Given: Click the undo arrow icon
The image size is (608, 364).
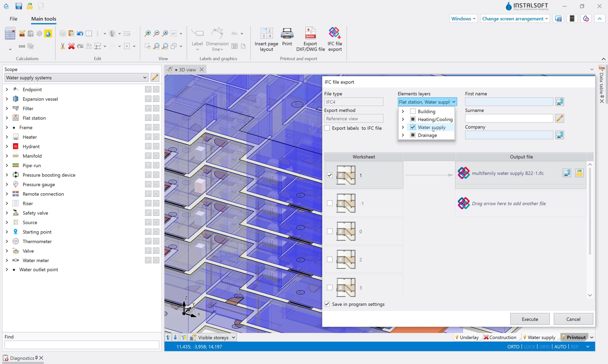Looking at the screenshot, I should click(x=80, y=33).
